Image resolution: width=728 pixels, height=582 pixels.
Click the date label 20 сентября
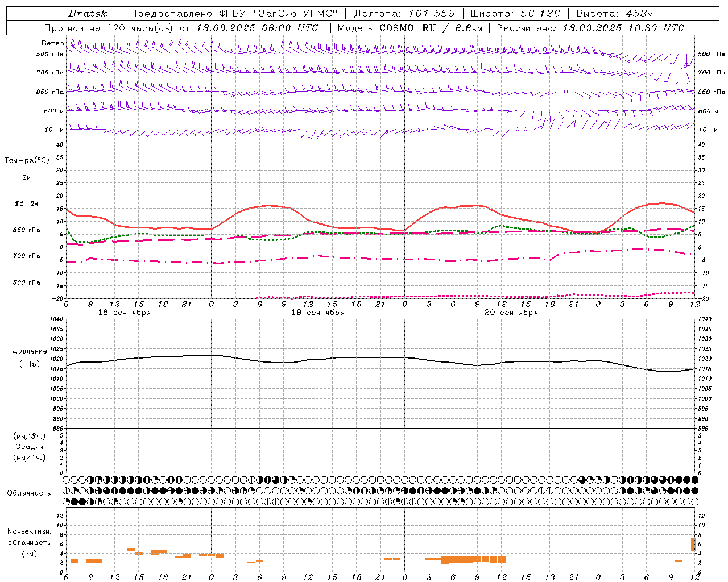coord(511,313)
